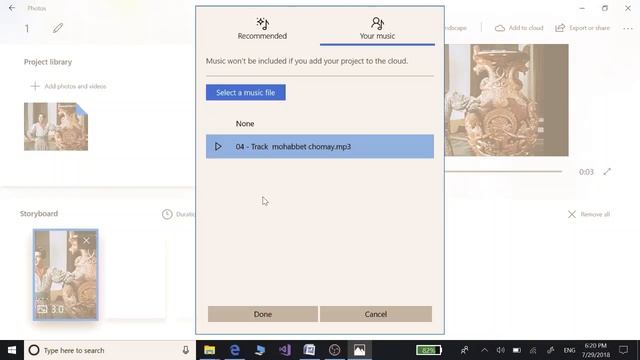Screen dimensions: 640x360
Task: Open the Project library photo thumbnail
Action: coord(56,127)
